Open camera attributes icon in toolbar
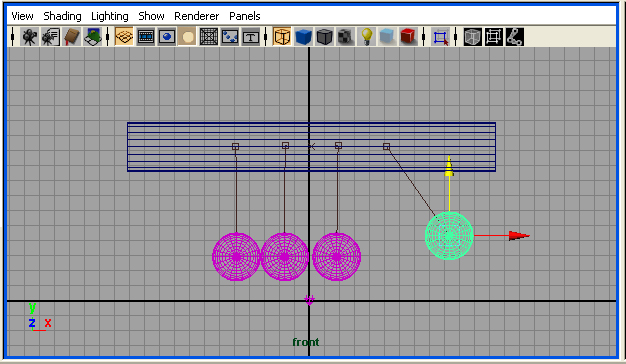This screenshot has width=626, height=364. click(x=51, y=37)
